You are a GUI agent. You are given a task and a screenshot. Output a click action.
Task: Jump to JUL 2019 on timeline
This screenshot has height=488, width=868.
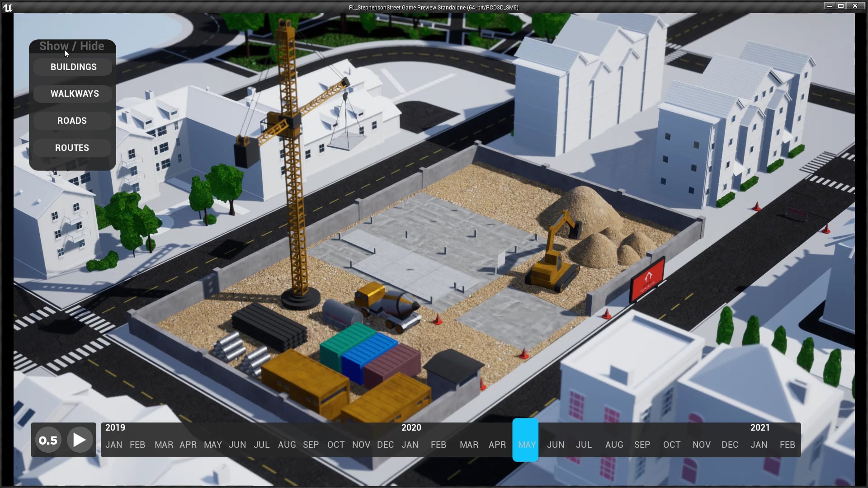click(262, 445)
